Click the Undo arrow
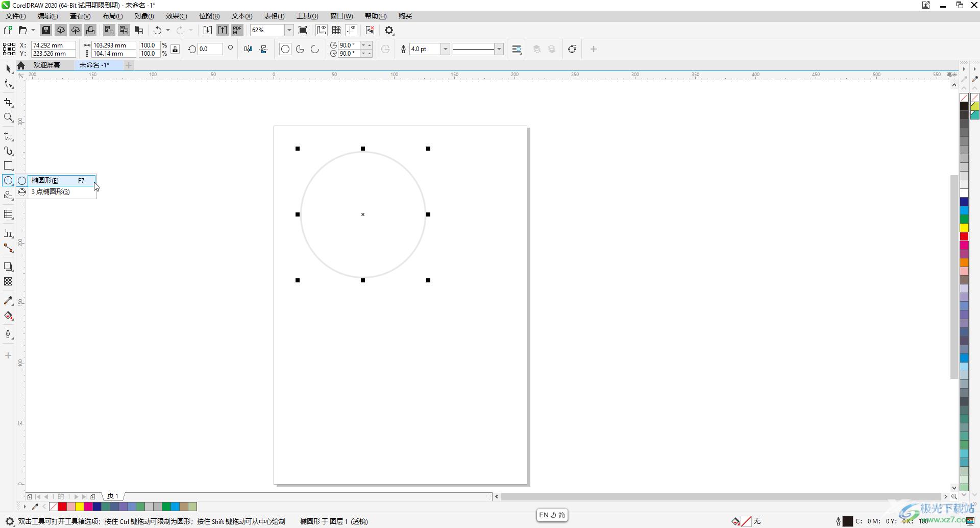 158,30
